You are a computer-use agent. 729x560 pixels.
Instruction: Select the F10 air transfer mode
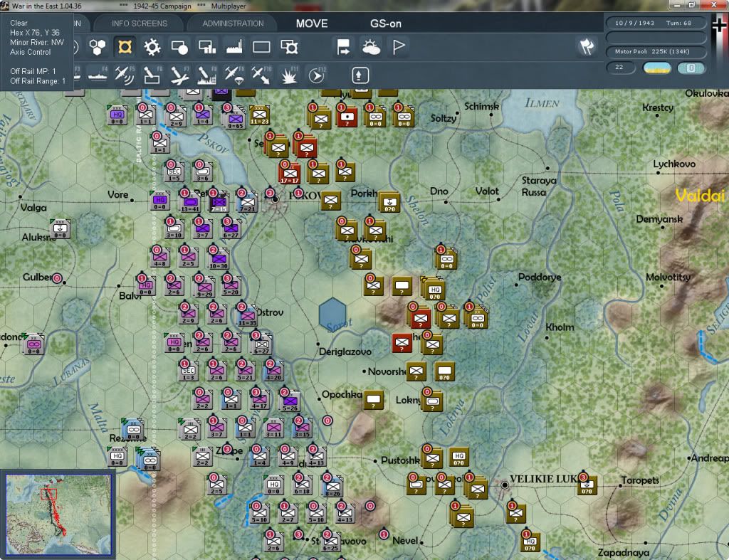(261, 75)
